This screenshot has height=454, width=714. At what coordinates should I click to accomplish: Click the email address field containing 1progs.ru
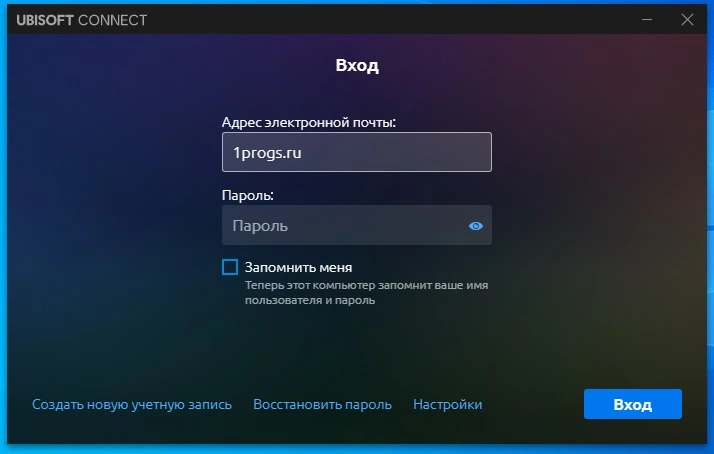[x=357, y=152]
